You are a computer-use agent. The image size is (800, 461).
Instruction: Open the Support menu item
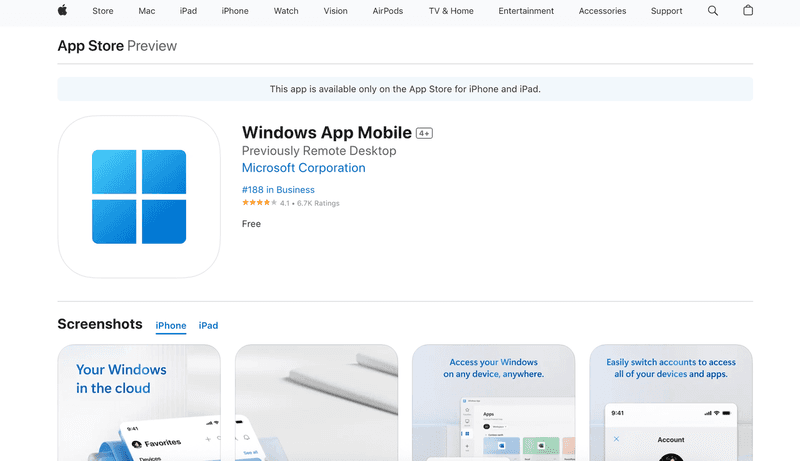[x=666, y=11]
